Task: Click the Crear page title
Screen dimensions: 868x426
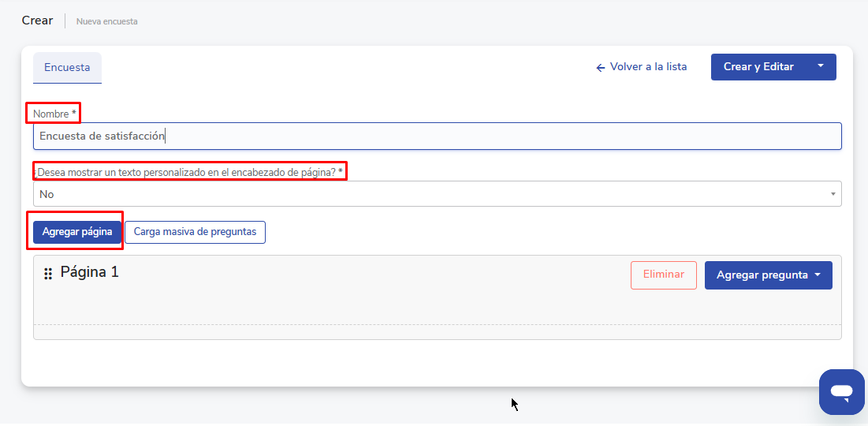Action: [37, 21]
